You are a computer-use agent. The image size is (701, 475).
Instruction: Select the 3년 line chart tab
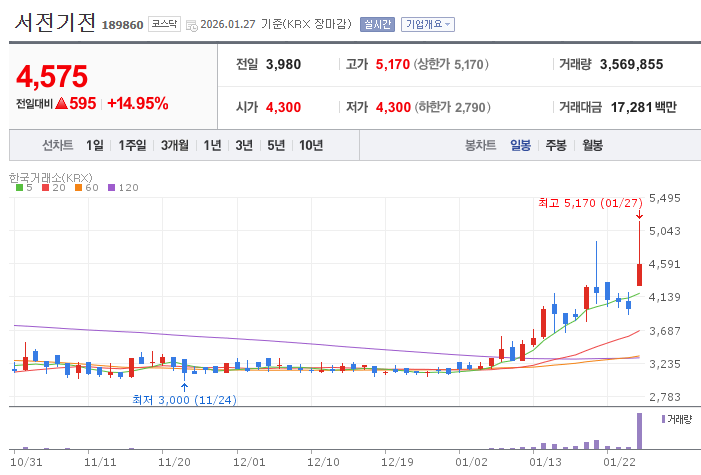click(x=244, y=145)
